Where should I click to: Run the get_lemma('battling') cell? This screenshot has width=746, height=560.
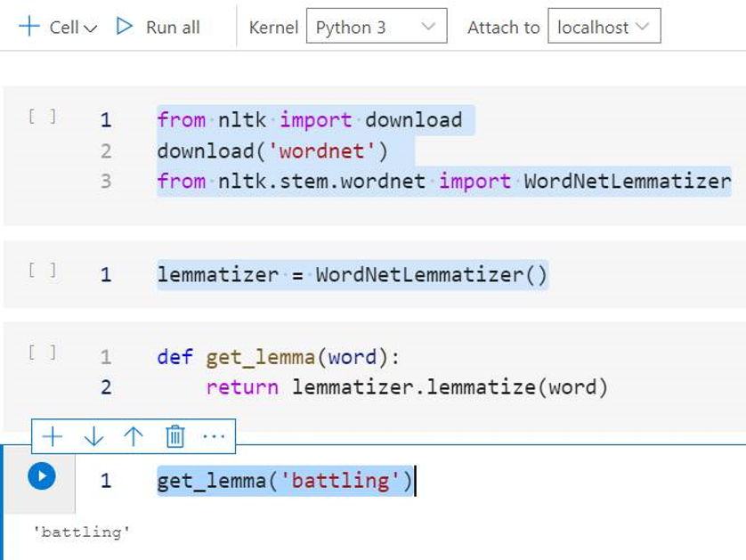pyautogui.click(x=42, y=475)
